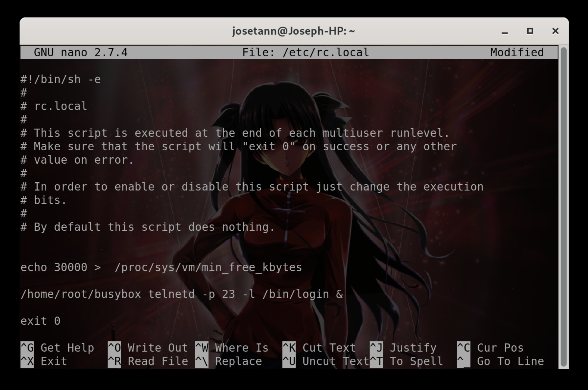Select the ^K Cut Text shortcut

pos(319,348)
